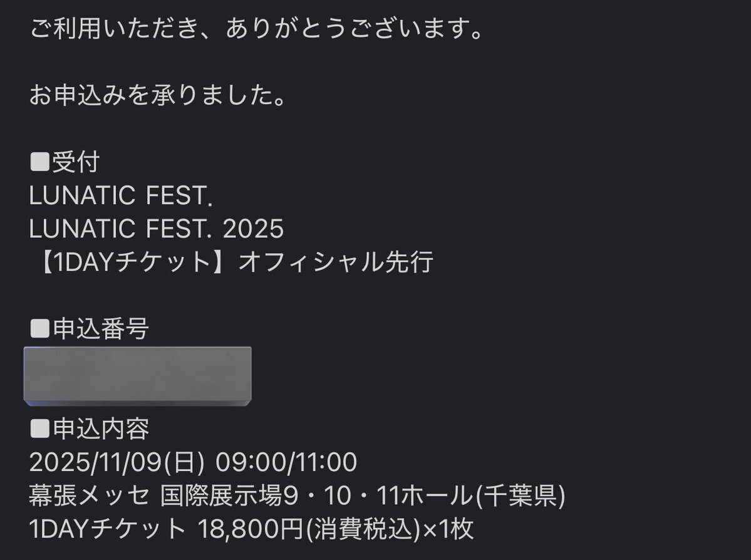Click the line お申込みを承りました。

coord(158,95)
